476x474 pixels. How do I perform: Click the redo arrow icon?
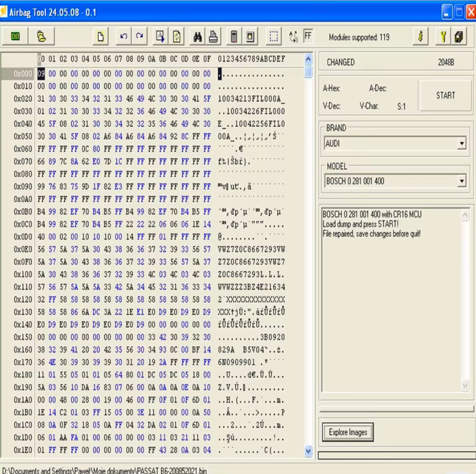(140, 37)
